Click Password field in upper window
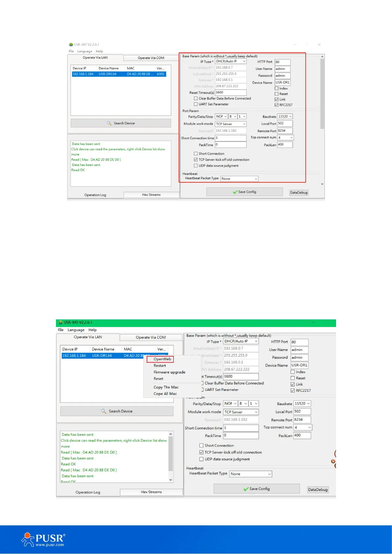392x554 pixels. click(283, 76)
